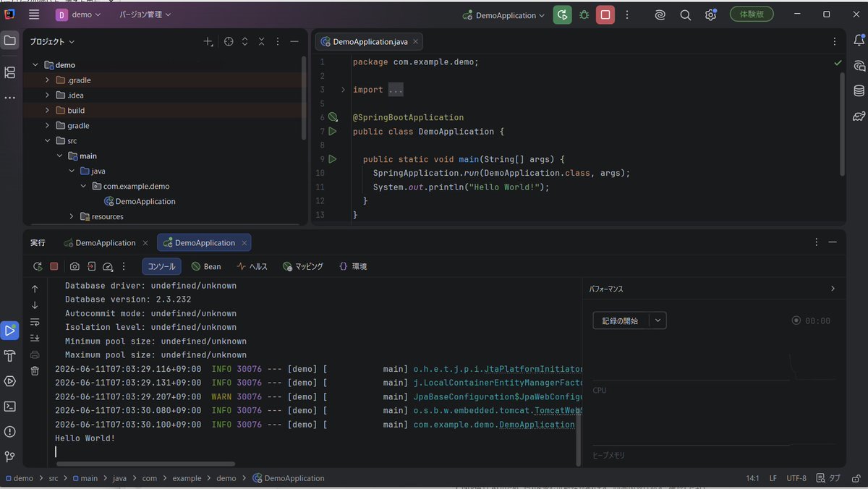This screenshot has height=489, width=868.
Task: Open DemoApplication run configuration dropdown
Action: tap(504, 15)
